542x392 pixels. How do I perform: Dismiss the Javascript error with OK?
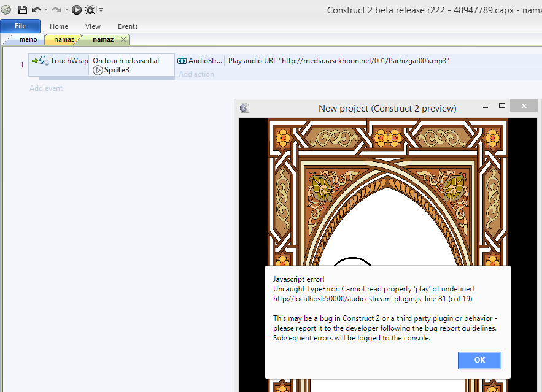(x=479, y=360)
